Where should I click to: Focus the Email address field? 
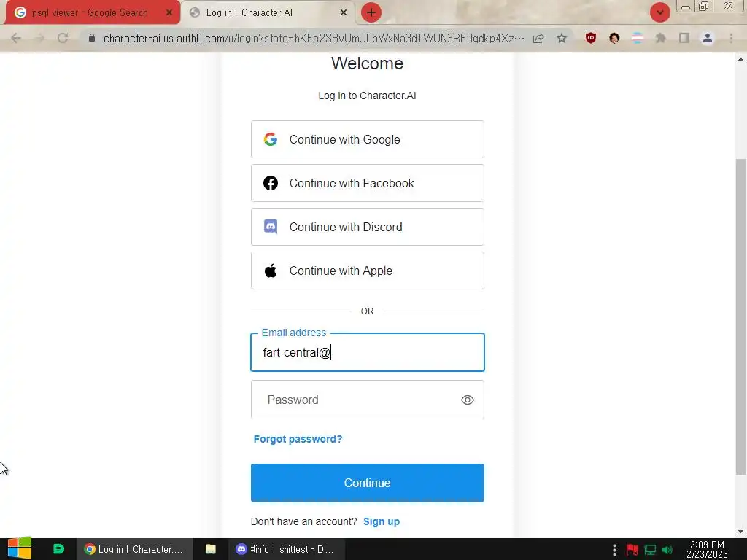[x=368, y=352]
